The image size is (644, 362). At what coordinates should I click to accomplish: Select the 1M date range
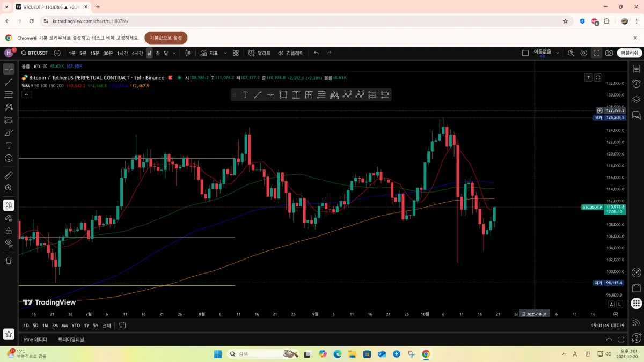[x=45, y=326]
